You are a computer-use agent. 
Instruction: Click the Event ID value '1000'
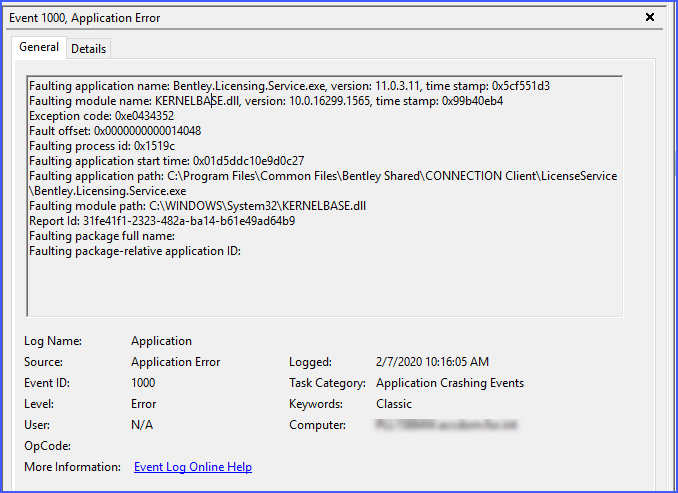point(143,383)
